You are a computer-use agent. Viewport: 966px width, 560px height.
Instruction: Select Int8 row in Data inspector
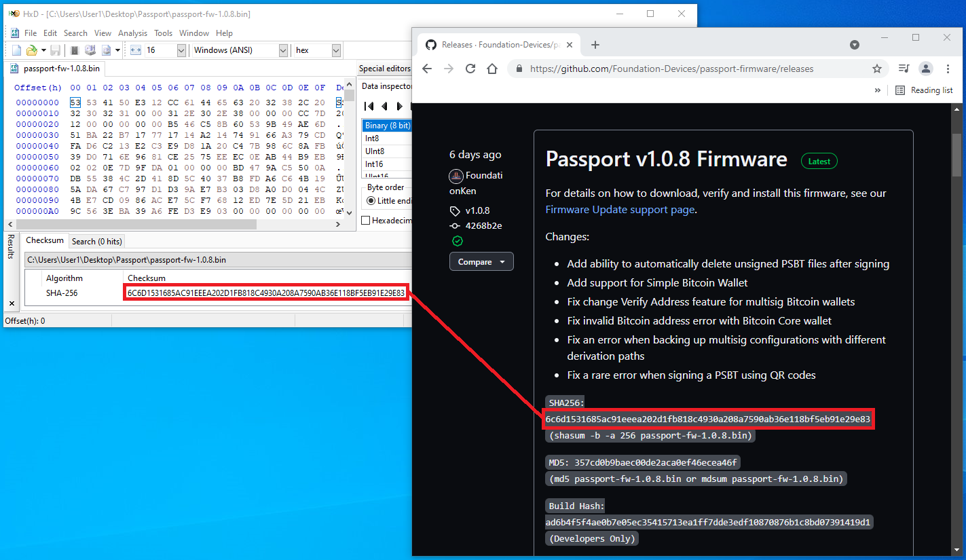coord(387,138)
